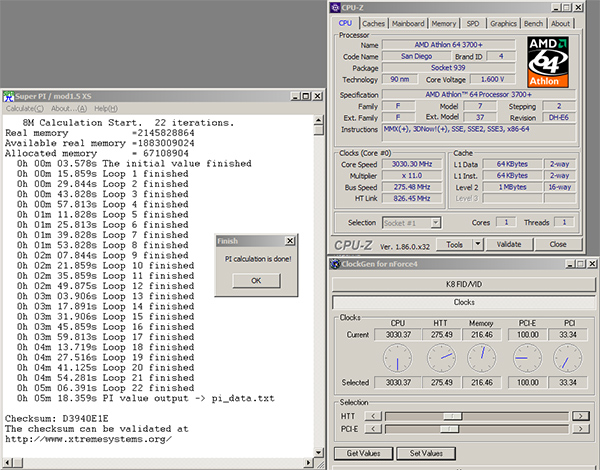
Task: Maximize the CPU-Z window
Action: click(567, 7)
